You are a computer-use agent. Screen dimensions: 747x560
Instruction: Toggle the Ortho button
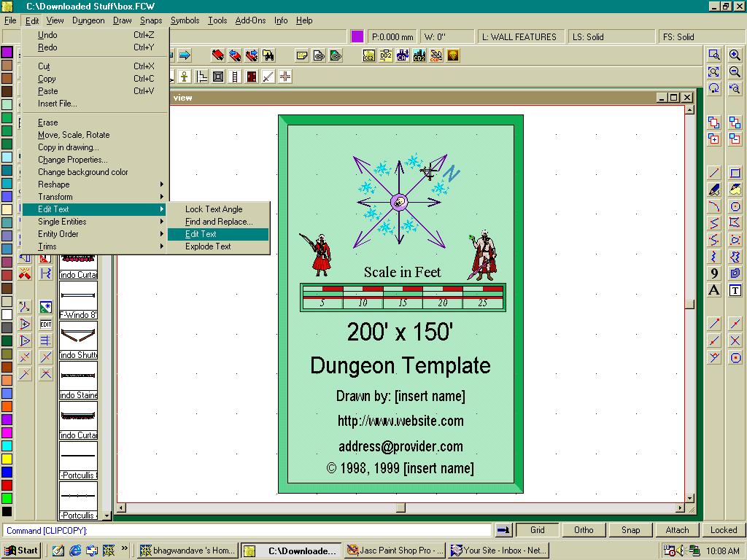pos(584,530)
